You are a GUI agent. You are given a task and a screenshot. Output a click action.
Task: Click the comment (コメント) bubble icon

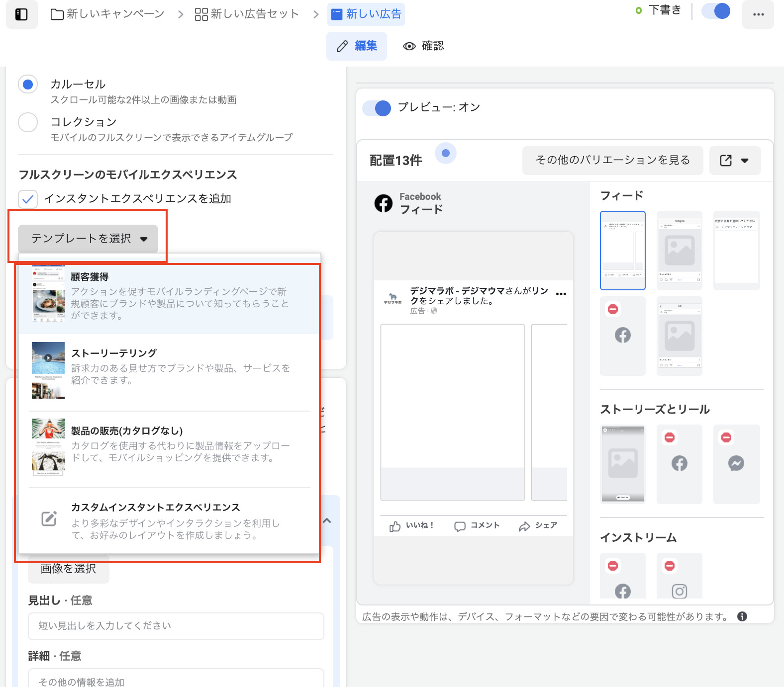(x=460, y=526)
